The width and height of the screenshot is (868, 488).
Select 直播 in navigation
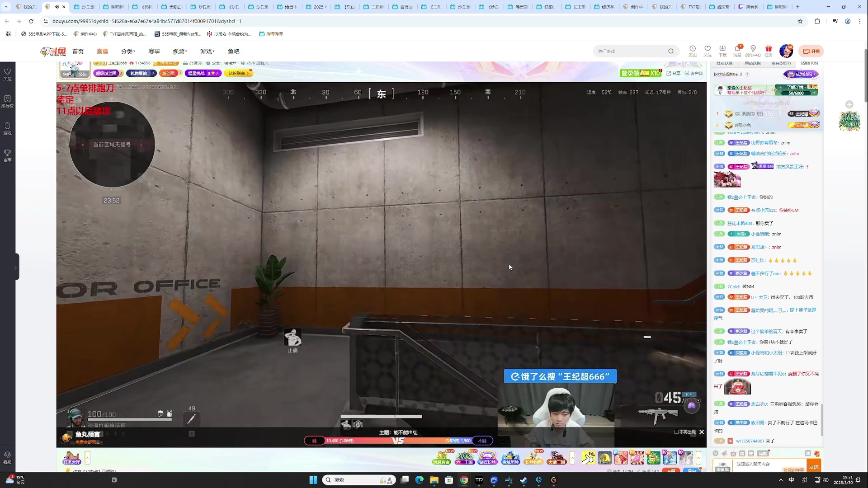(x=102, y=52)
